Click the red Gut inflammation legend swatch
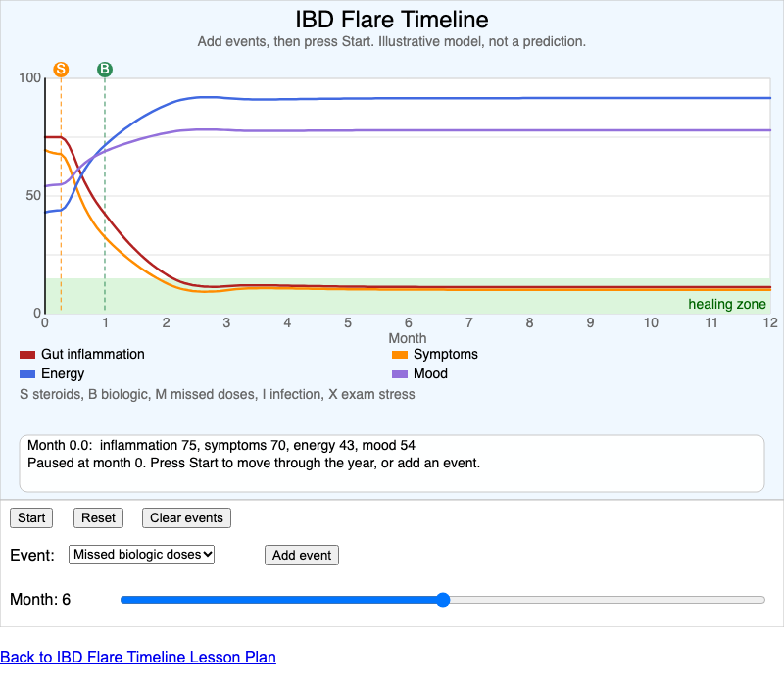This screenshot has width=784, height=686. click(x=27, y=355)
